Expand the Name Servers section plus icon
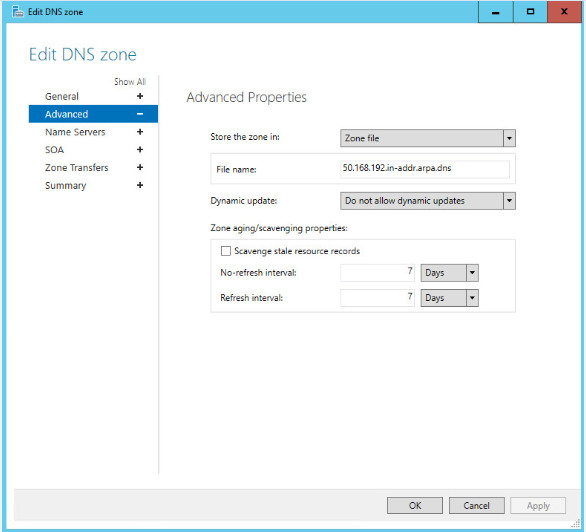Viewport: 586px width, 532px height. tap(140, 132)
